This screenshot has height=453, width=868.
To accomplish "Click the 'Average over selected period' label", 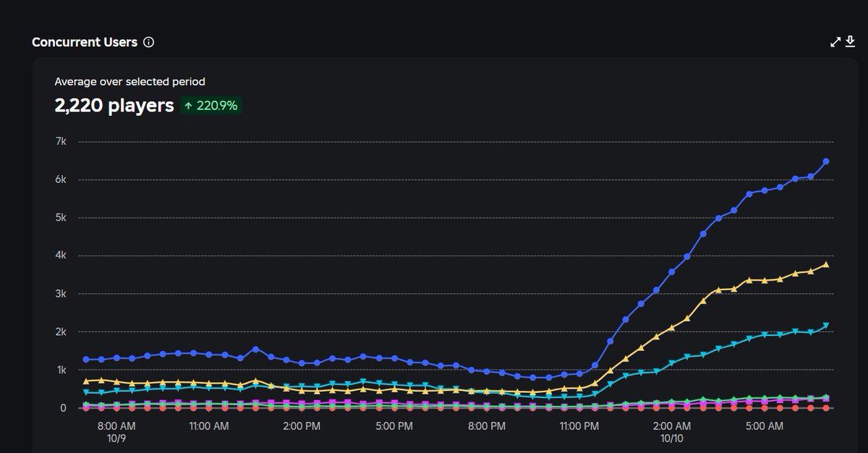I will click(x=130, y=82).
